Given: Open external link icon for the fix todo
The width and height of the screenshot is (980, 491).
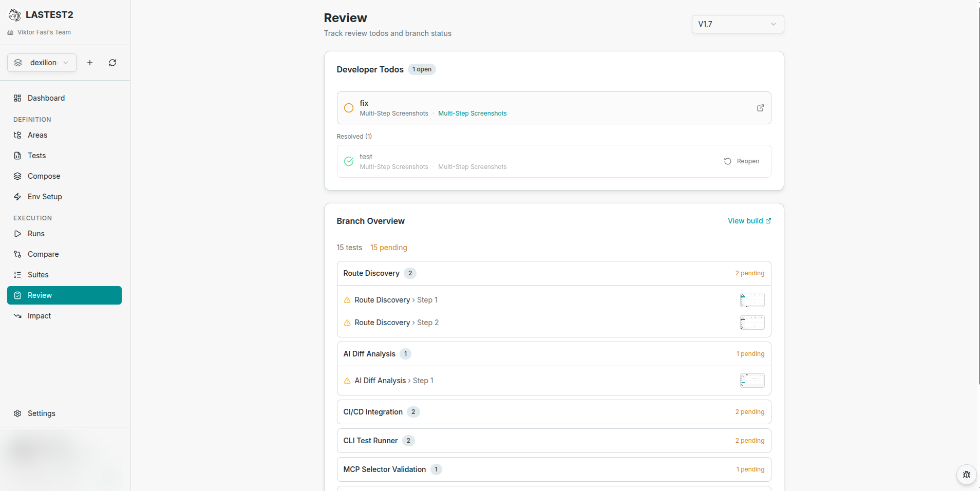Looking at the screenshot, I should click(x=760, y=108).
